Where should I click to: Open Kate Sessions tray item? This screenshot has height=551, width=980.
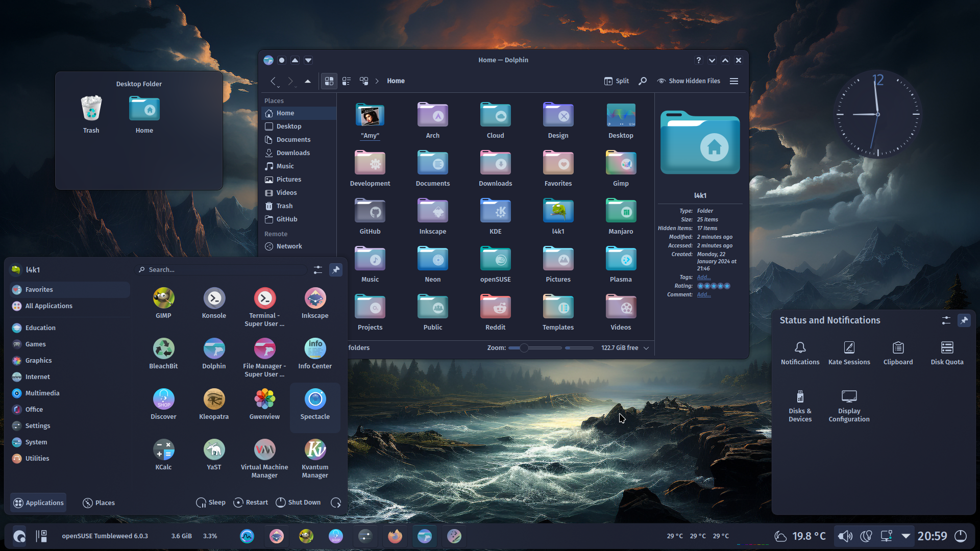coord(849,353)
